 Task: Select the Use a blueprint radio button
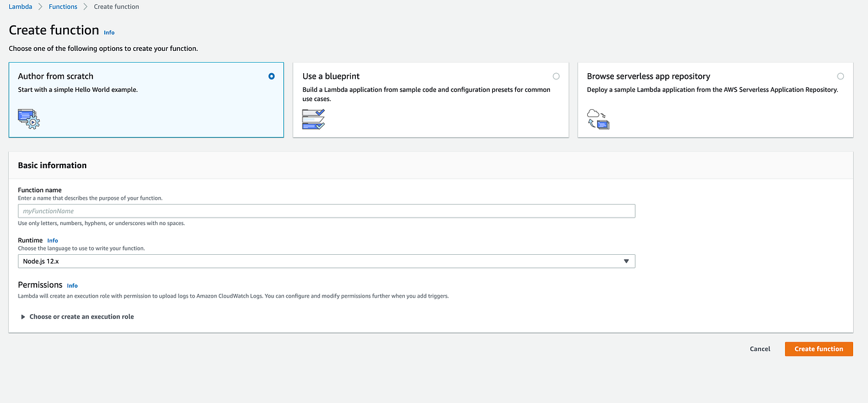click(556, 76)
